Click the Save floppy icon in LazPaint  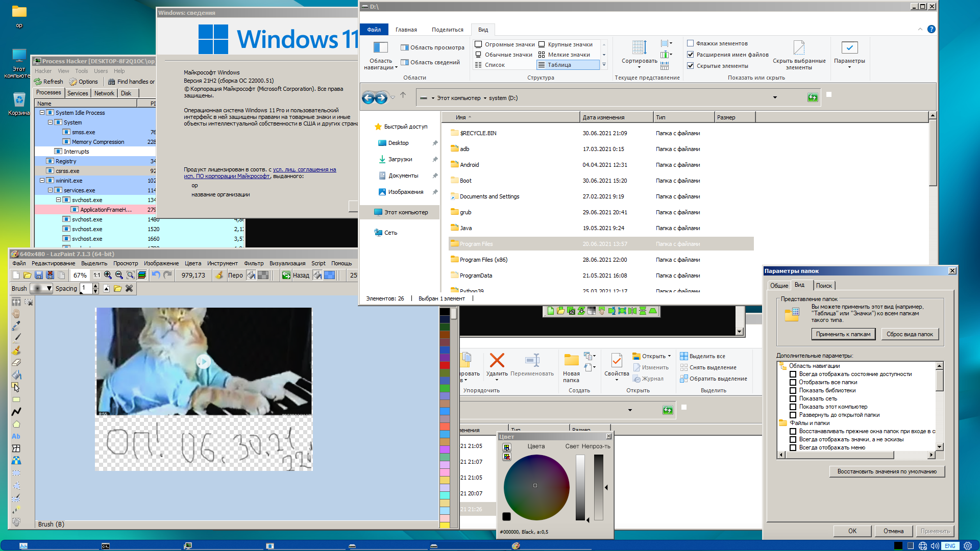[39, 275]
